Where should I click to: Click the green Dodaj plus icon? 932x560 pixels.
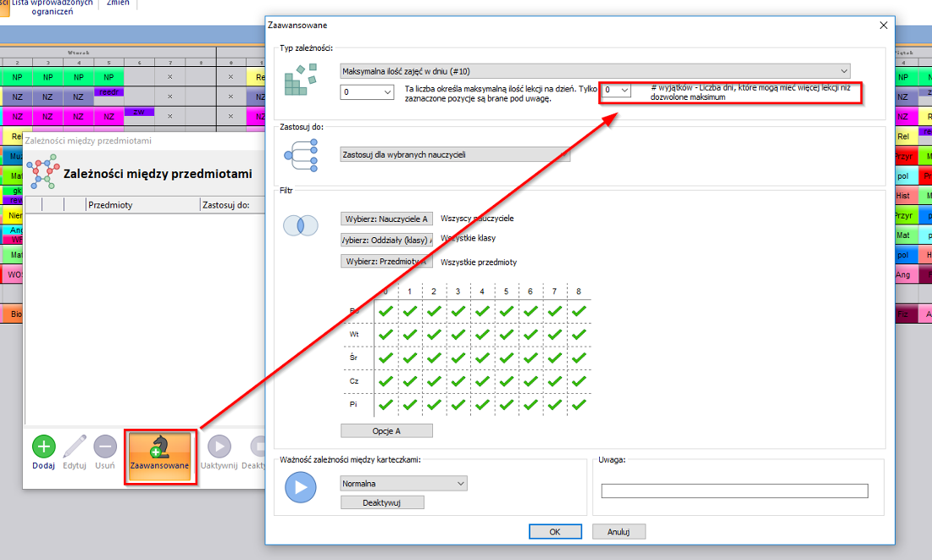point(44,446)
